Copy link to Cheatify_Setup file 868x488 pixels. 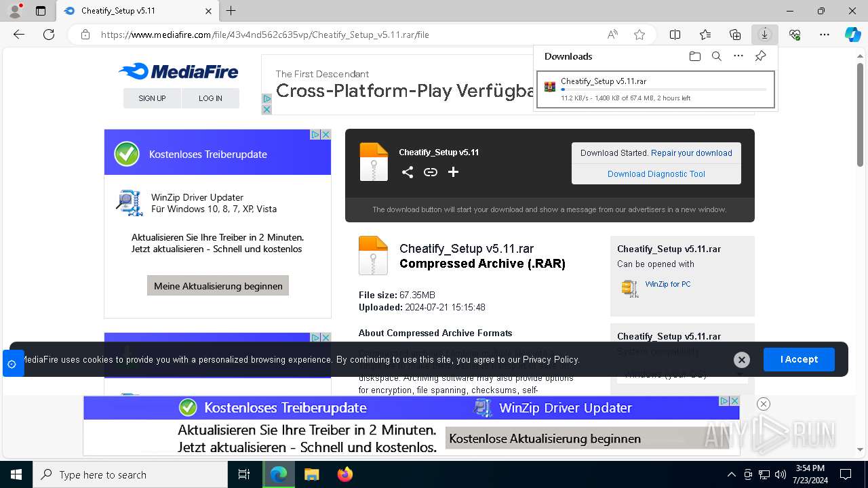click(431, 172)
